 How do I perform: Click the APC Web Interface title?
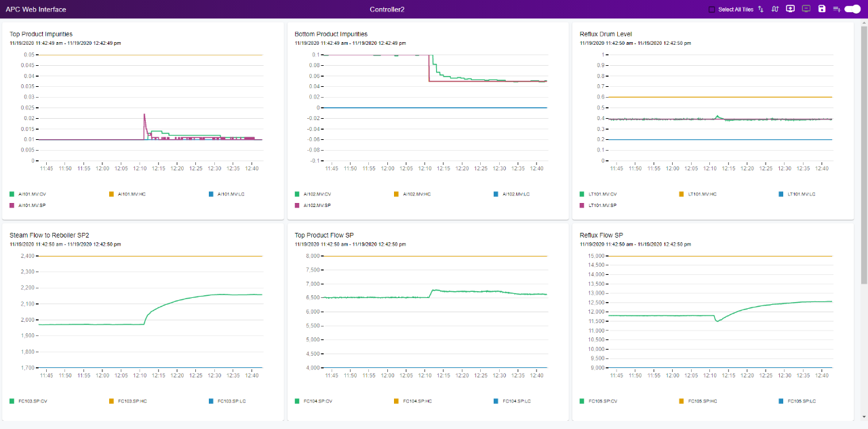pos(36,10)
